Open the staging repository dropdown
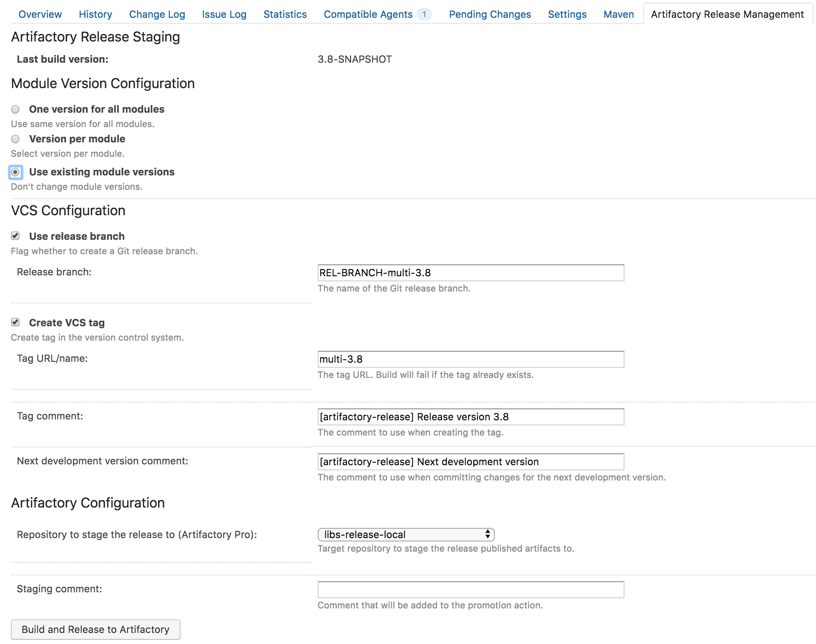Image resolution: width=816 pixels, height=644 pixels. point(406,535)
